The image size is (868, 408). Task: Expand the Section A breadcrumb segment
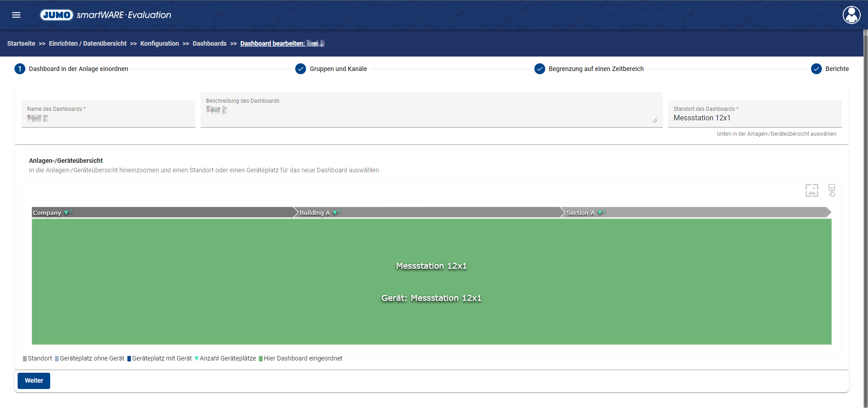(x=580, y=213)
